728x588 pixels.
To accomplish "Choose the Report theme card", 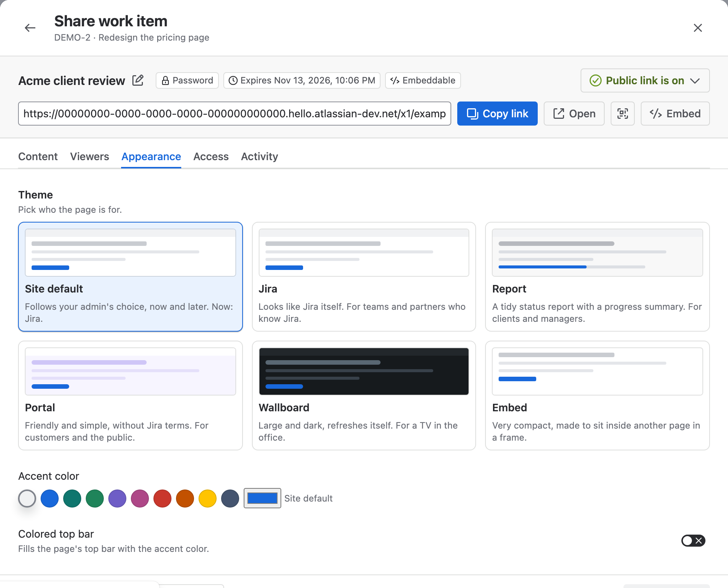I will (598, 277).
